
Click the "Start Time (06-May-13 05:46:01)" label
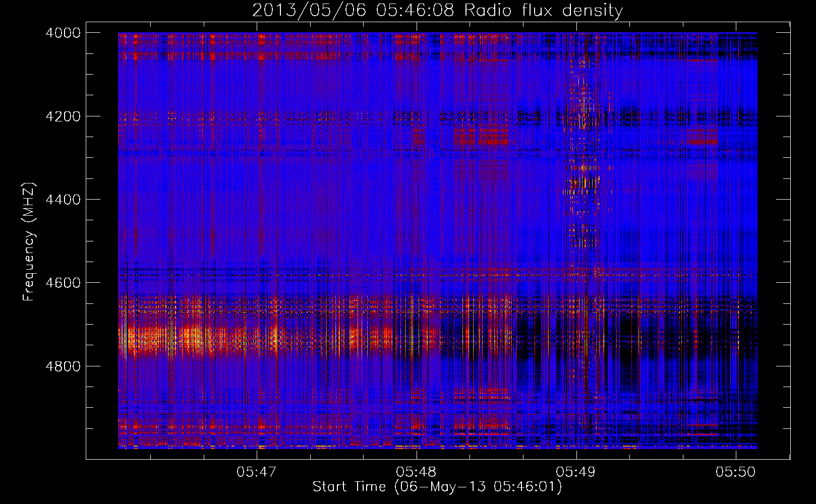(x=437, y=487)
